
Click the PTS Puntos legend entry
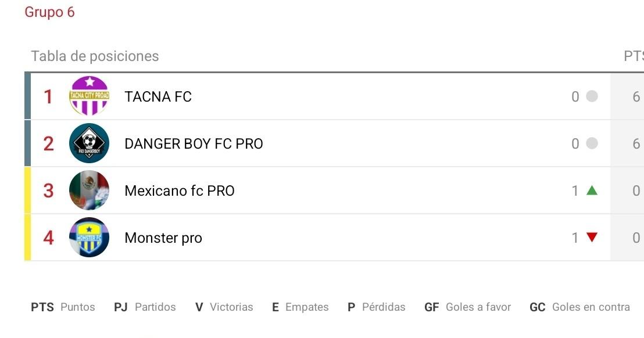pos(63,307)
